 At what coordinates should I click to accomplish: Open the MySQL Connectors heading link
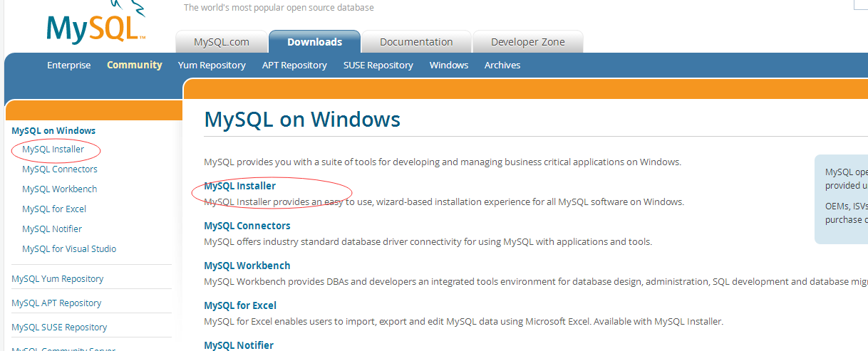click(247, 226)
